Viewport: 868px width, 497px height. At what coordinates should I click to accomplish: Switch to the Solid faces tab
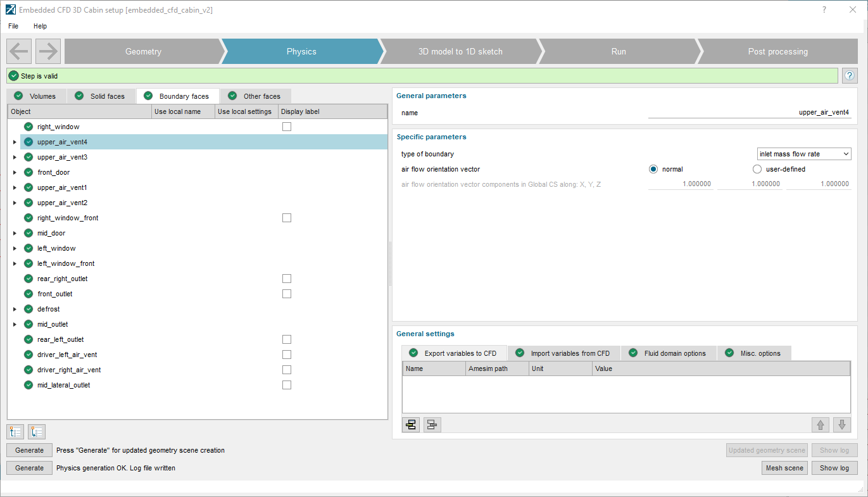(101, 96)
